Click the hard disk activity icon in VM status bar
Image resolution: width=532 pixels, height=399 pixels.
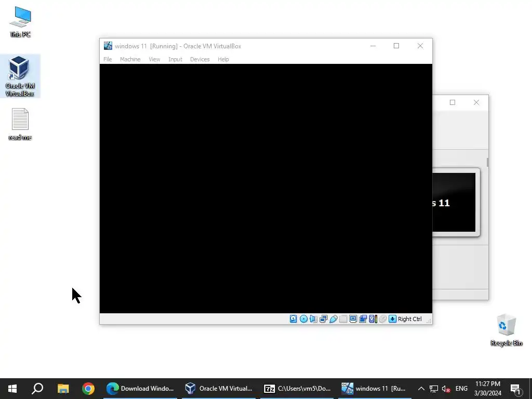294,319
